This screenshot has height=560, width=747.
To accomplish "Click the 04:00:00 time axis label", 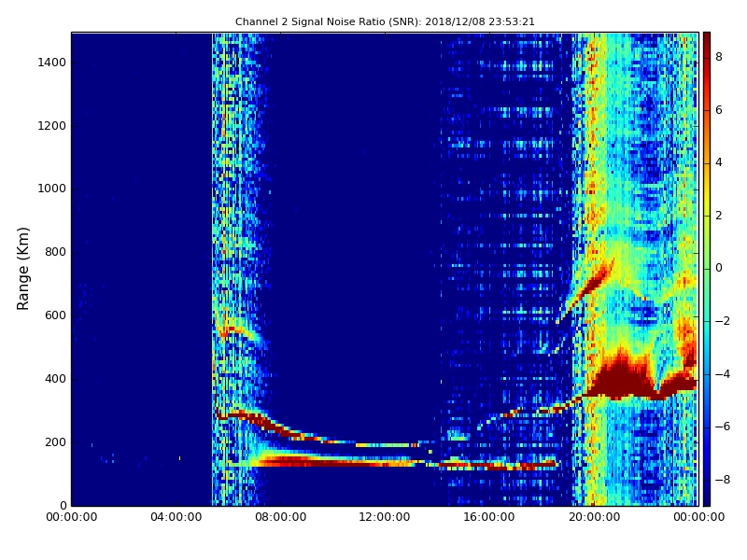I will 176,517.
